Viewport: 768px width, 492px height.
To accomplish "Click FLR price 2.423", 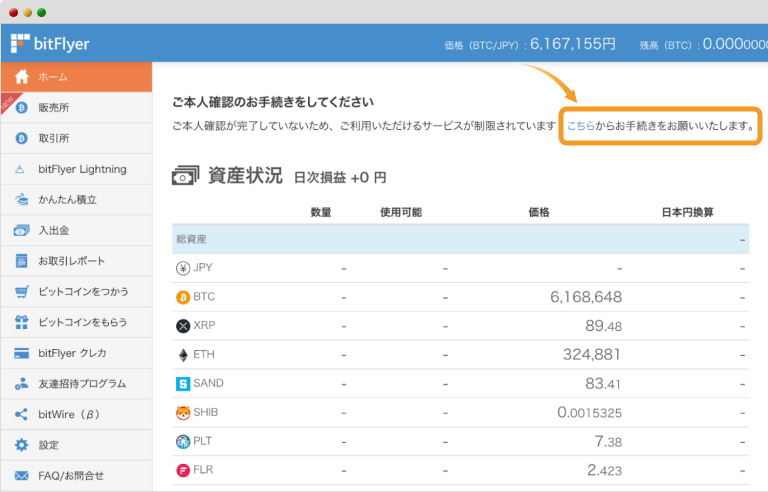I will pos(604,470).
